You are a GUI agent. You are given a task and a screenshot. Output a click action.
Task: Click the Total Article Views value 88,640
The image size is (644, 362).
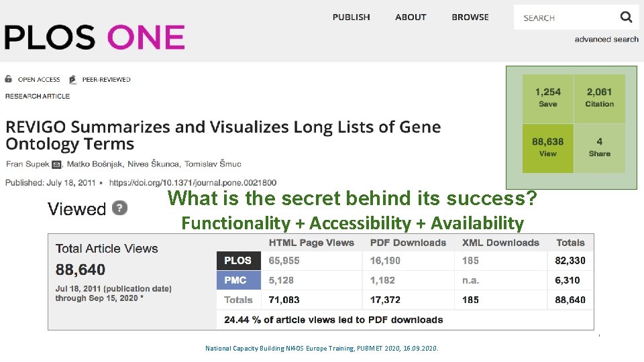(80, 269)
